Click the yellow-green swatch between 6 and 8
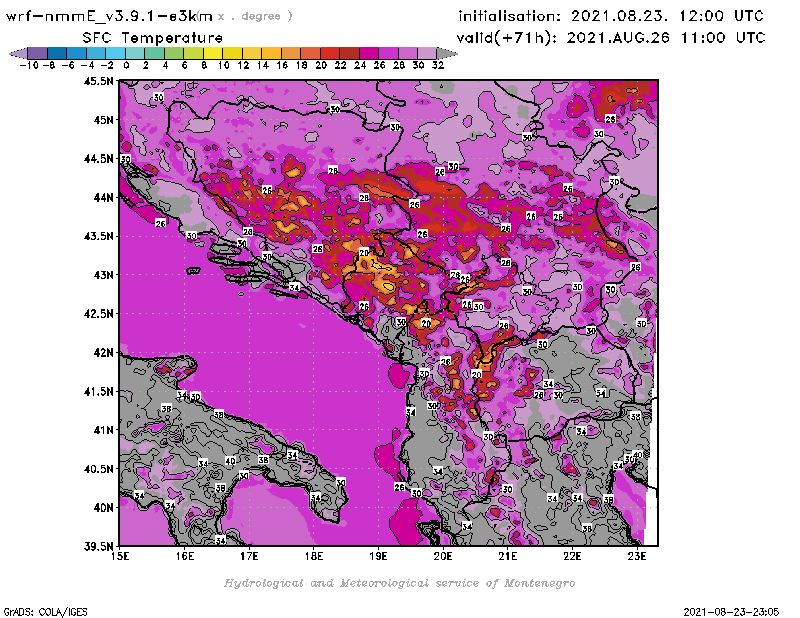Screen dimensions: 800x618 point(193,53)
